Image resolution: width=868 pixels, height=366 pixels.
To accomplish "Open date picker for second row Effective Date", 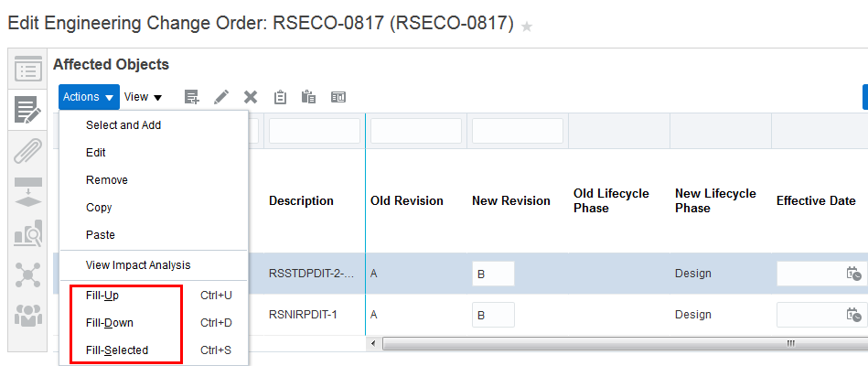I will coord(853,315).
